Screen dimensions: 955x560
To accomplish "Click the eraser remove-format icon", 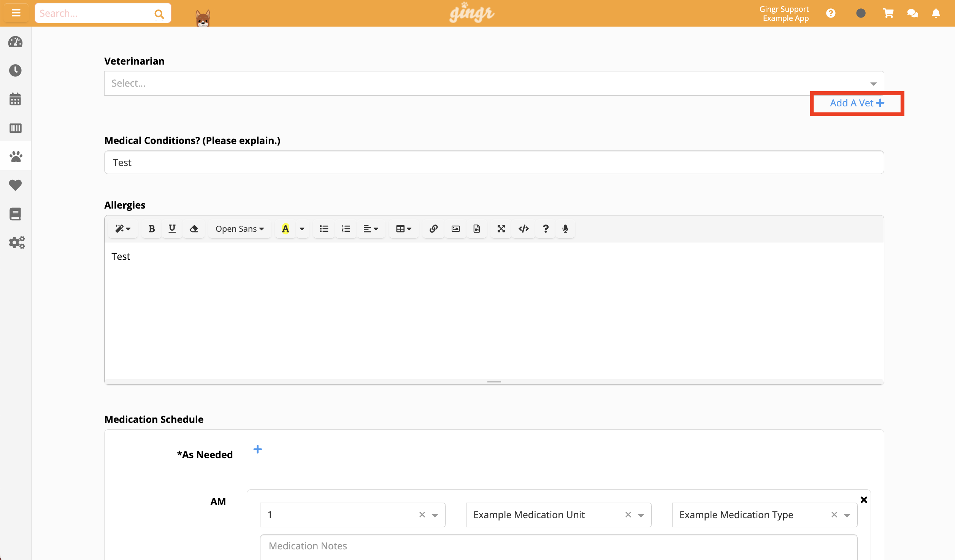I will (194, 229).
